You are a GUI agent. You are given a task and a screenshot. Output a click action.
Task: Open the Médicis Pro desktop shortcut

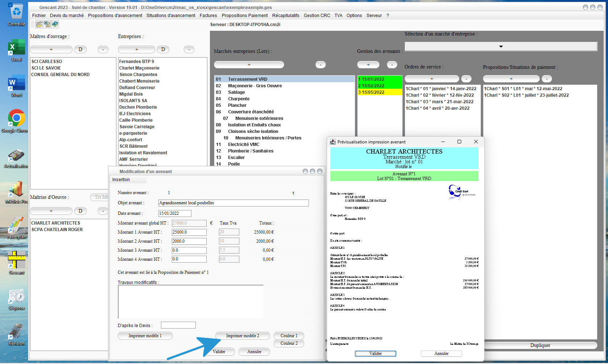[17, 192]
